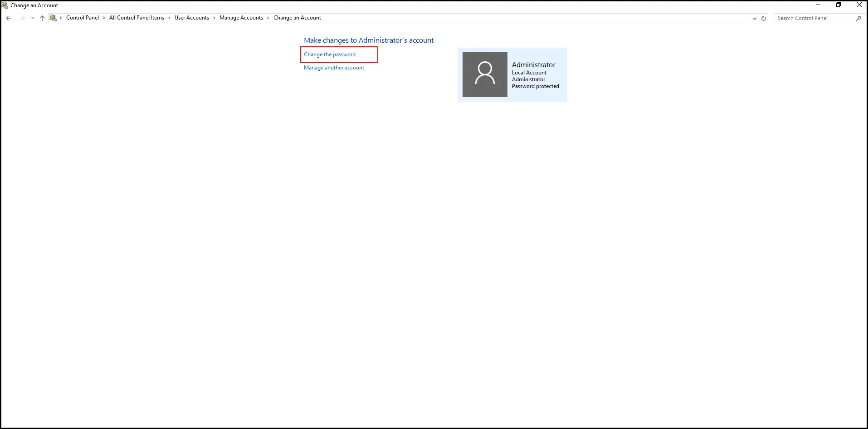Screen dimensions: 868x429
Task: Expand chevron after Manage Accounts breadcrumb
Action: coord(268,18)
